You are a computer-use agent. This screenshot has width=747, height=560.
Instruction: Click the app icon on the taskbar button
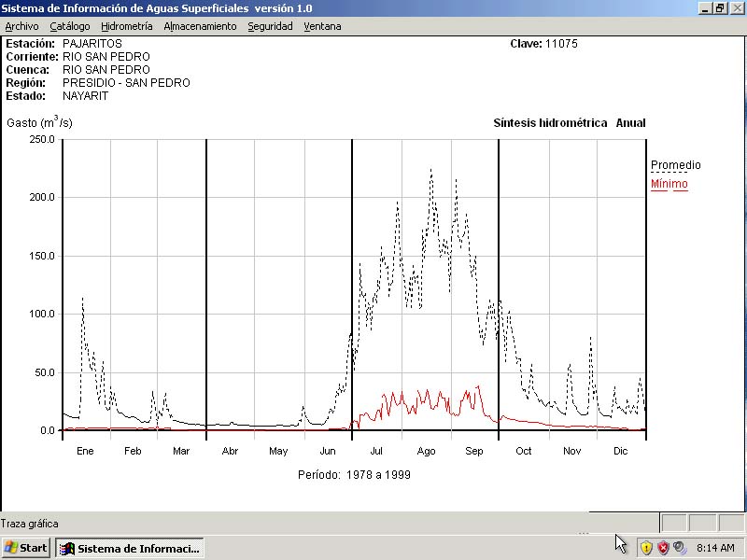pyautogui.click(x=67, y=548)
